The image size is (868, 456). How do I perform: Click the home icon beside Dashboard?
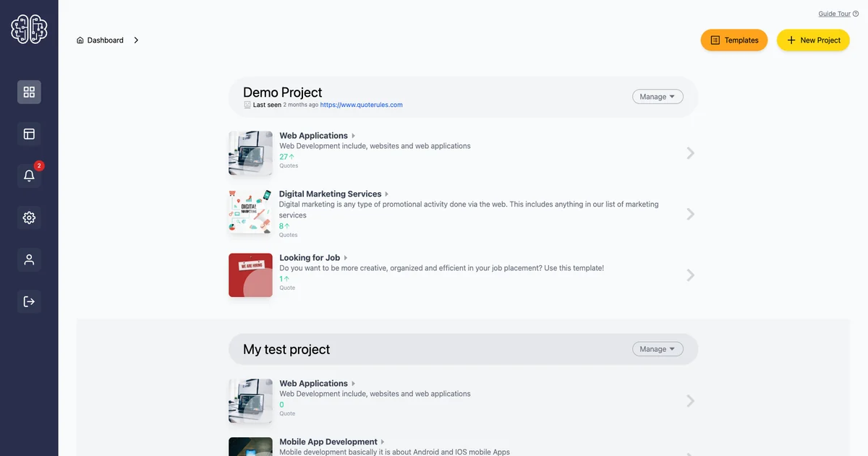pyautogui.click(x=80, y=40)
